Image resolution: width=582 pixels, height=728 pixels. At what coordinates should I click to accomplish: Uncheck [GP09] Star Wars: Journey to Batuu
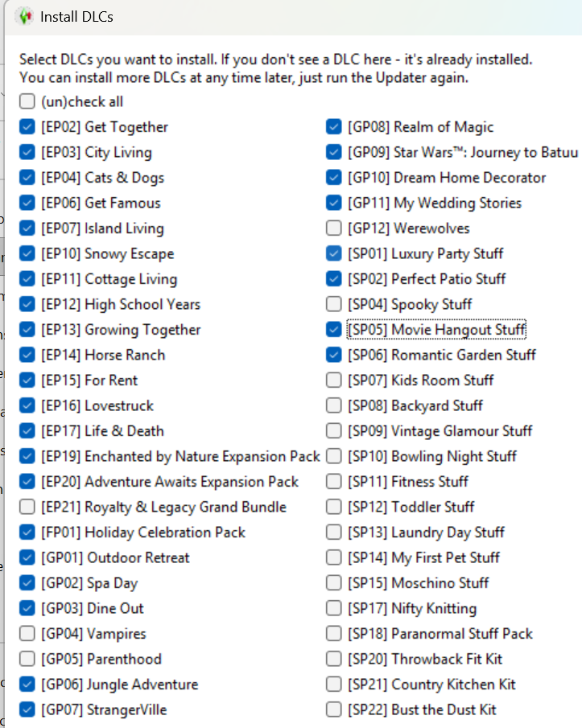[333, 152]
